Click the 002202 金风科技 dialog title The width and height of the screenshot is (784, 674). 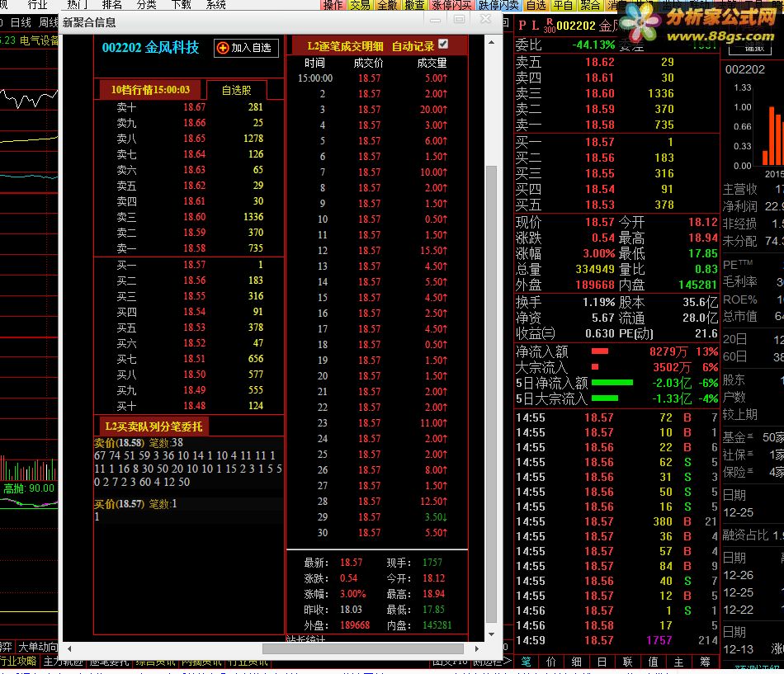coord(150,48)
